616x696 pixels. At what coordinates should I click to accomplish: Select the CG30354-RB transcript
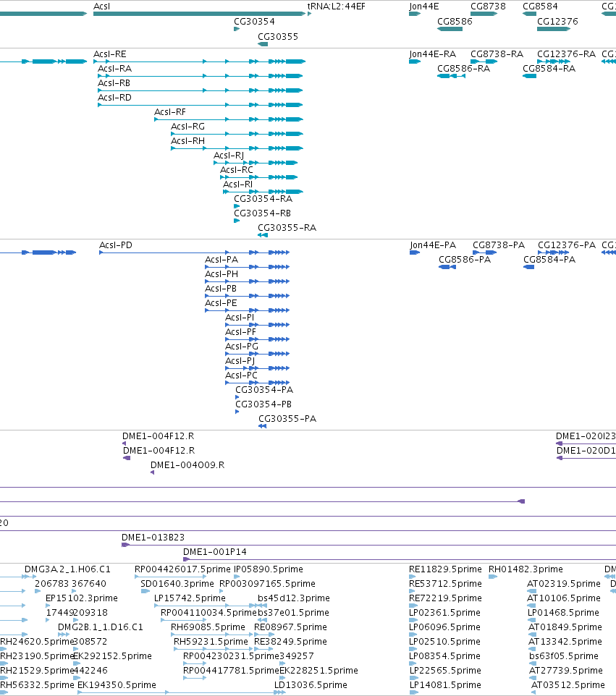pos(237,221)
